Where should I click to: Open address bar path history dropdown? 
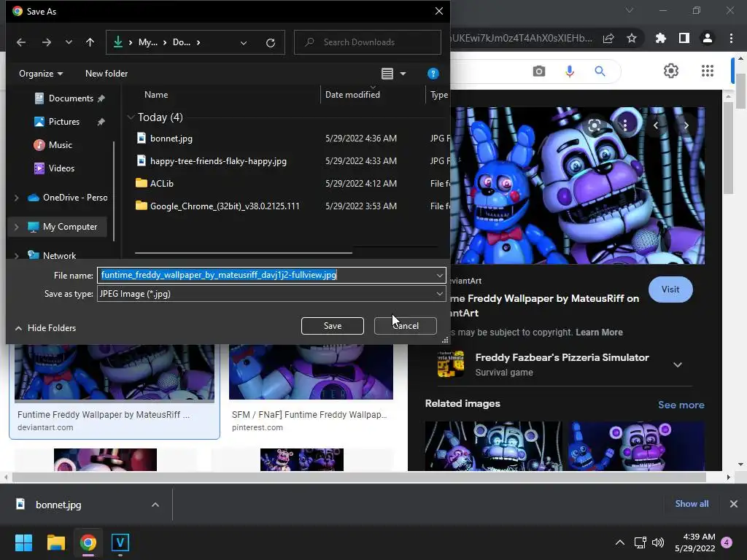pyautogui.click(x=244, y=43)
